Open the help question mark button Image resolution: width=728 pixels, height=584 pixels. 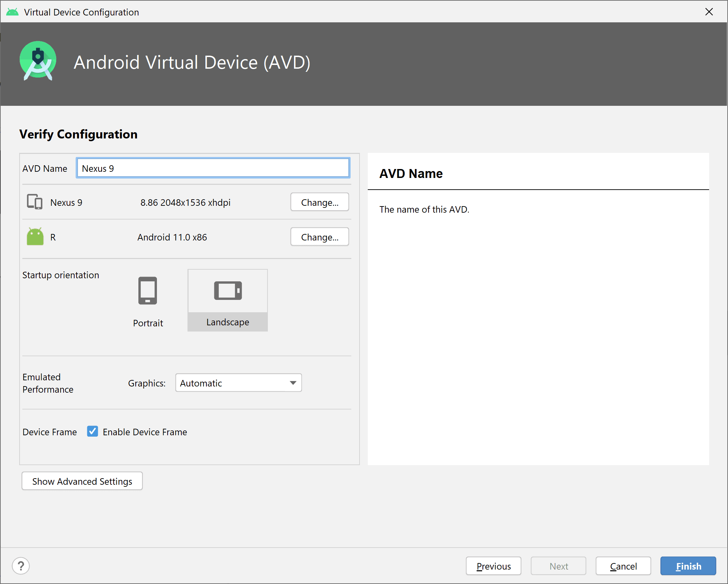[21, 566]
